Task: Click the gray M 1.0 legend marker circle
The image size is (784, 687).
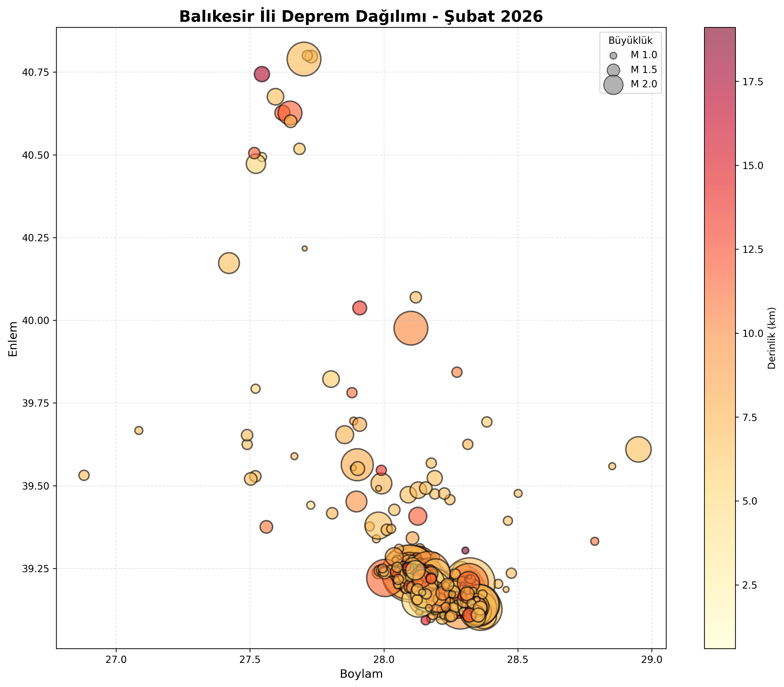Action: point(613,55)
